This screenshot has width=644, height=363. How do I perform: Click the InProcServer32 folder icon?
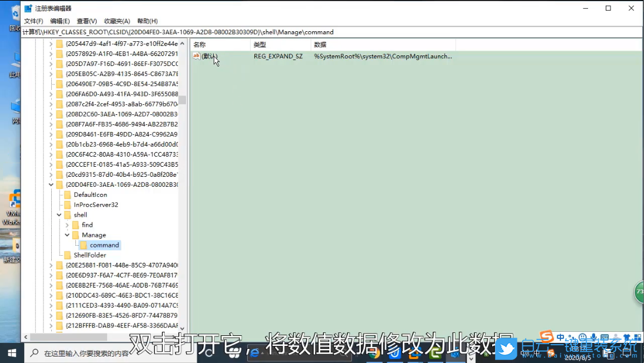click(x=67, y=205)
